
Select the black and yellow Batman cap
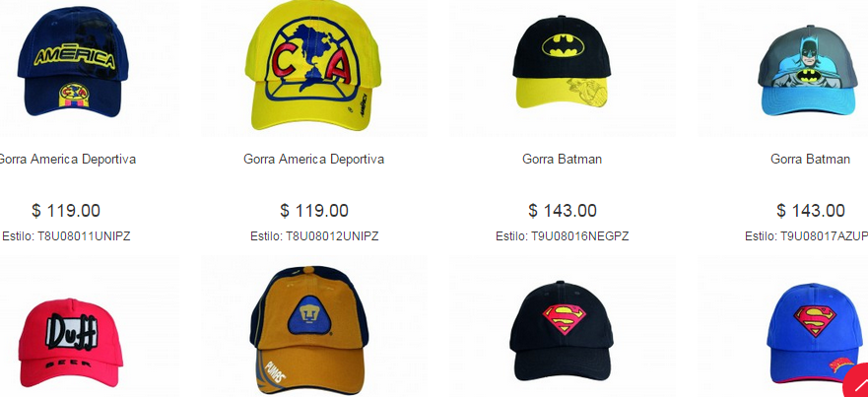tap(562, 62)
